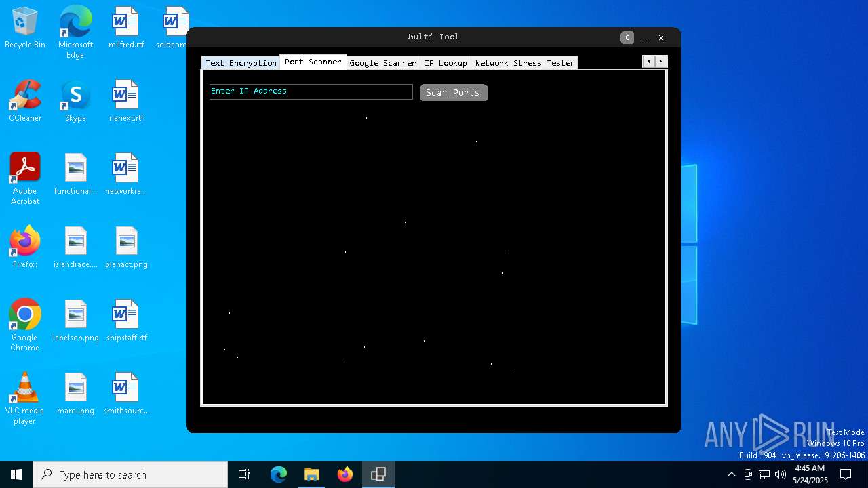Select the nanext.rtf file icon

[126, 102]
